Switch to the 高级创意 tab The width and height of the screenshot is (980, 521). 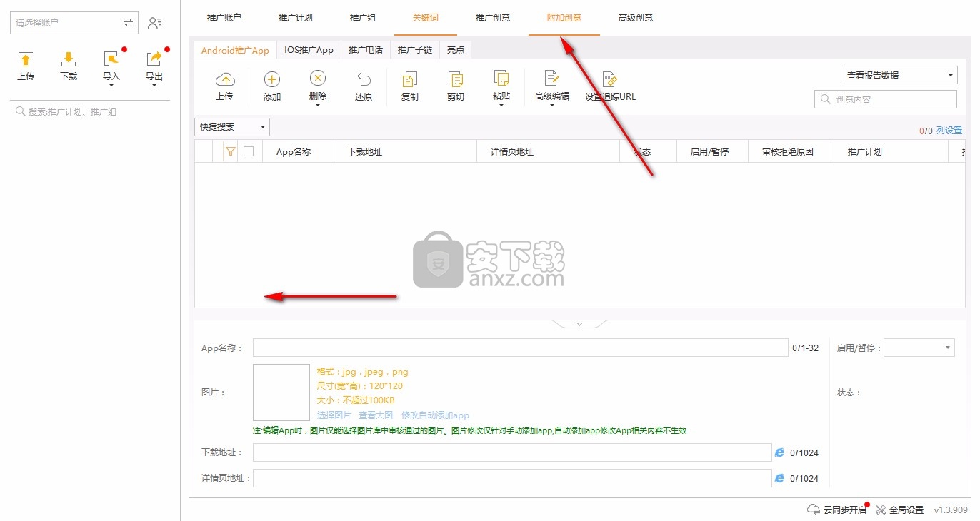tap(636, 18)
